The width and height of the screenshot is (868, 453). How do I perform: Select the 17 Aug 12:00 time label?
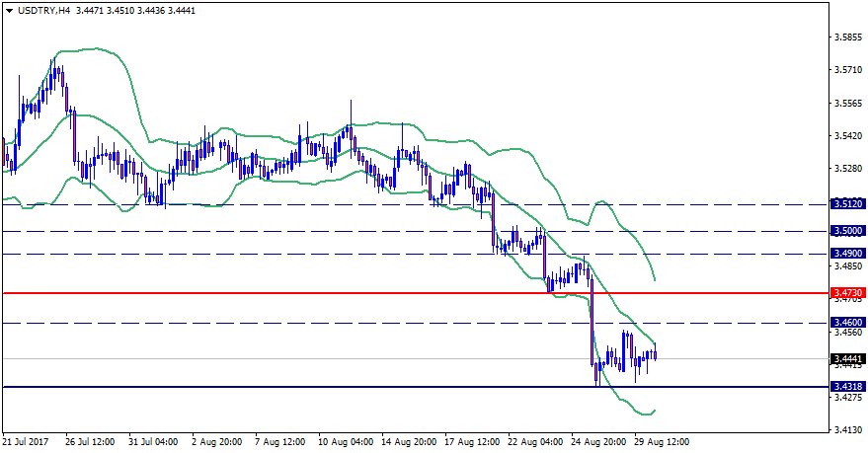pos(472,442)
